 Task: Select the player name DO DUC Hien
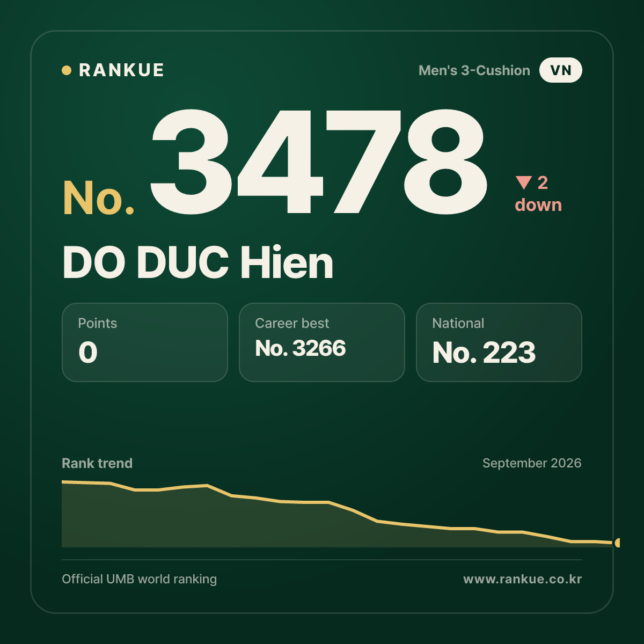pyautogui.click(x=198, y=262)
